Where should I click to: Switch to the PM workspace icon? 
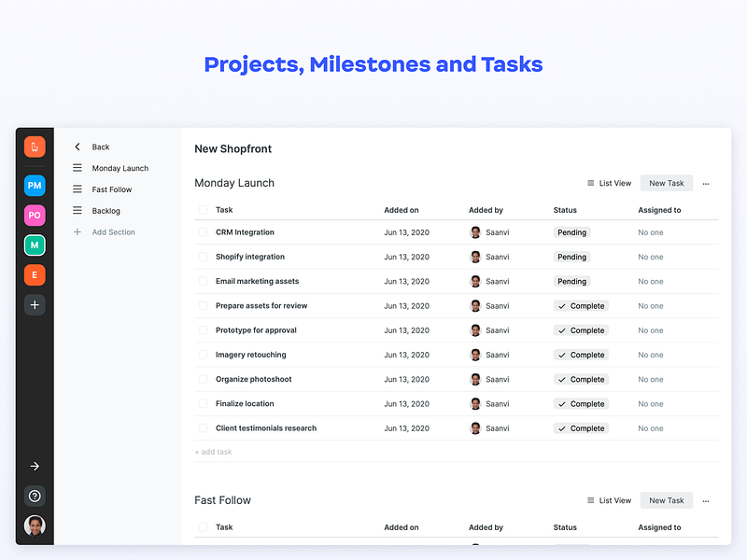[35, 185]
